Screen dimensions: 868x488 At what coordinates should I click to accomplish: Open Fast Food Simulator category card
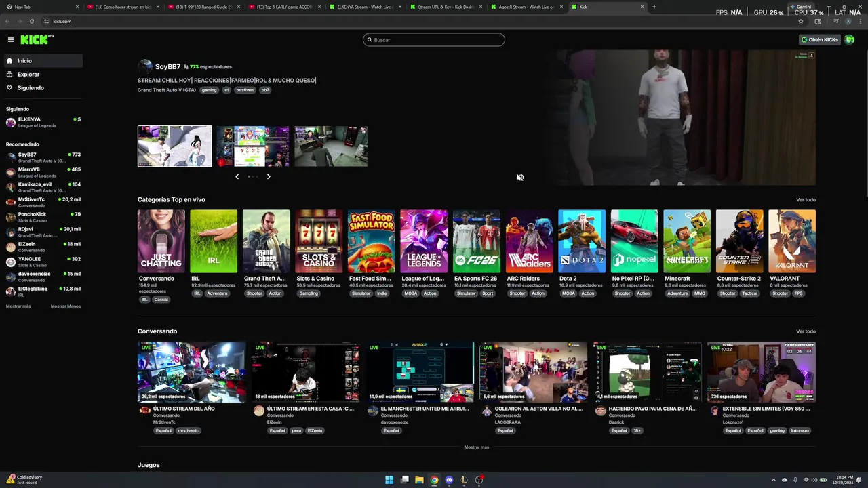pyautogui.click(x=372, y=241)
